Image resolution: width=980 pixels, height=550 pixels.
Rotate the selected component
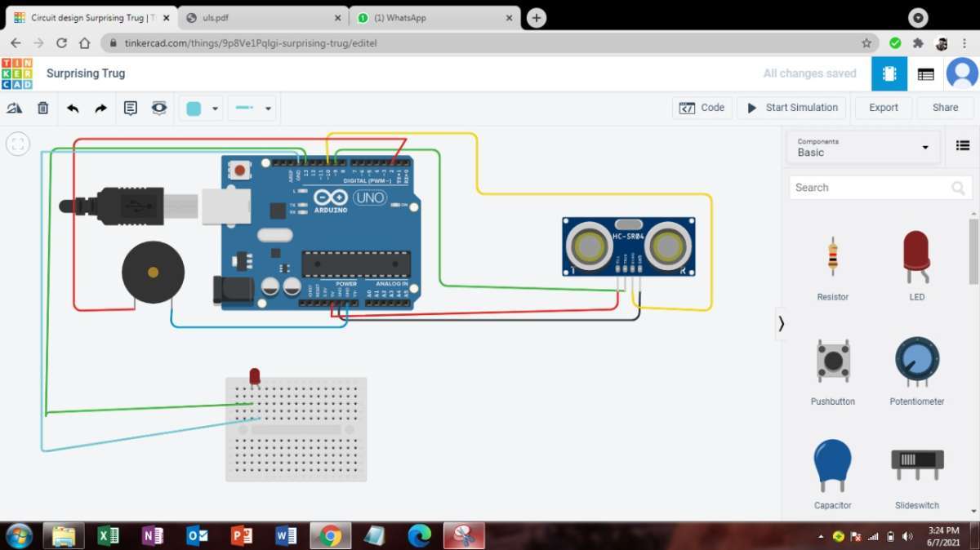(x=15, y=108)
